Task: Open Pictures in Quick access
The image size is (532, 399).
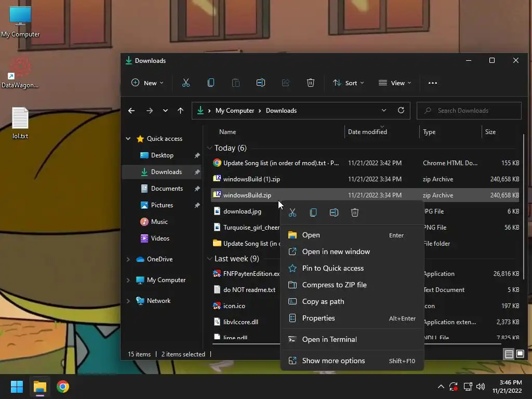Action: (x=162, y=205)
